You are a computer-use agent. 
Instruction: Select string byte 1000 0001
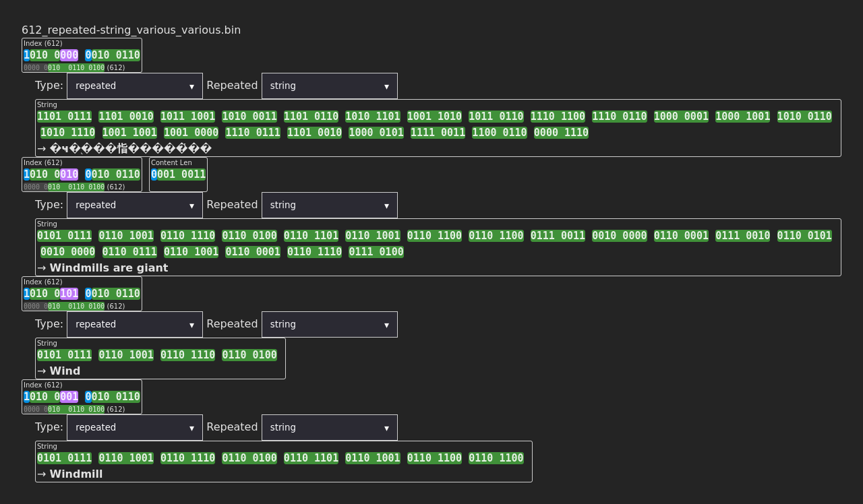click(681, 117)
